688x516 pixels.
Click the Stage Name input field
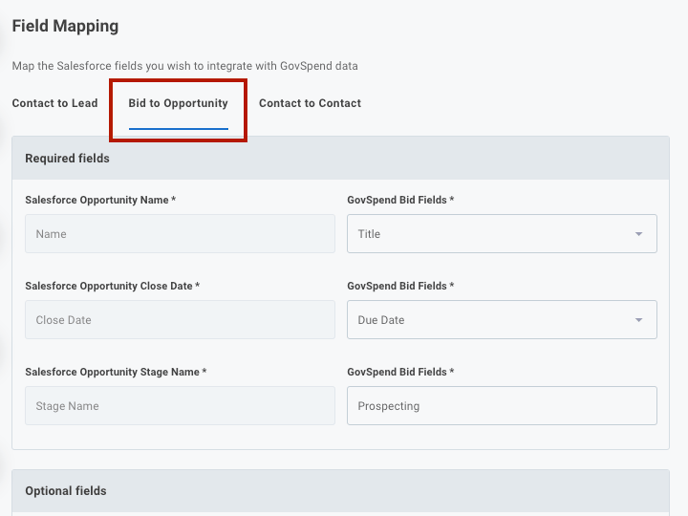pos(180,405)
